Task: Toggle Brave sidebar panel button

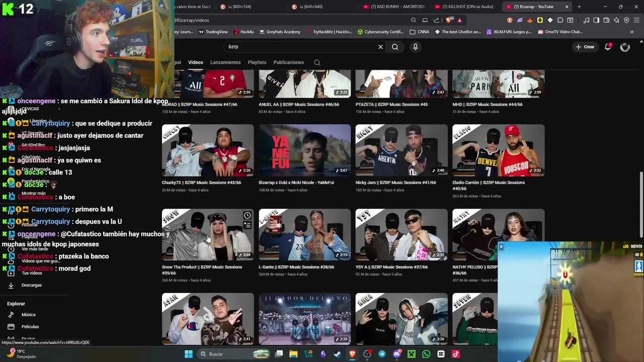Action: (596, 20)
